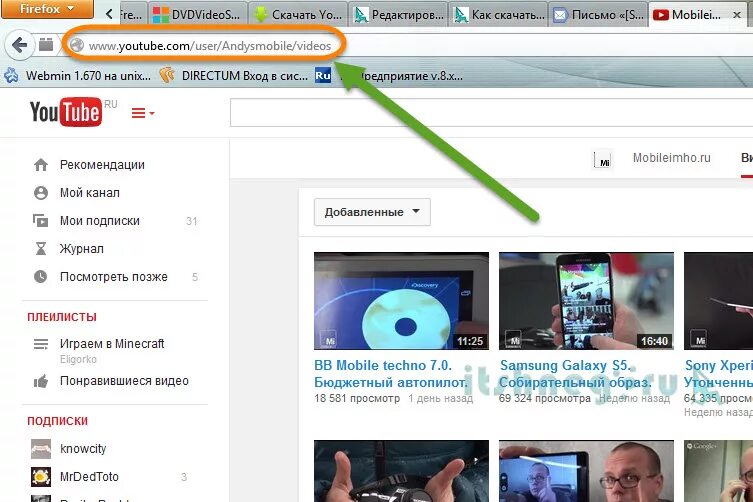
Task: Click the blue Ru bookmark icon
Action: 323,75
